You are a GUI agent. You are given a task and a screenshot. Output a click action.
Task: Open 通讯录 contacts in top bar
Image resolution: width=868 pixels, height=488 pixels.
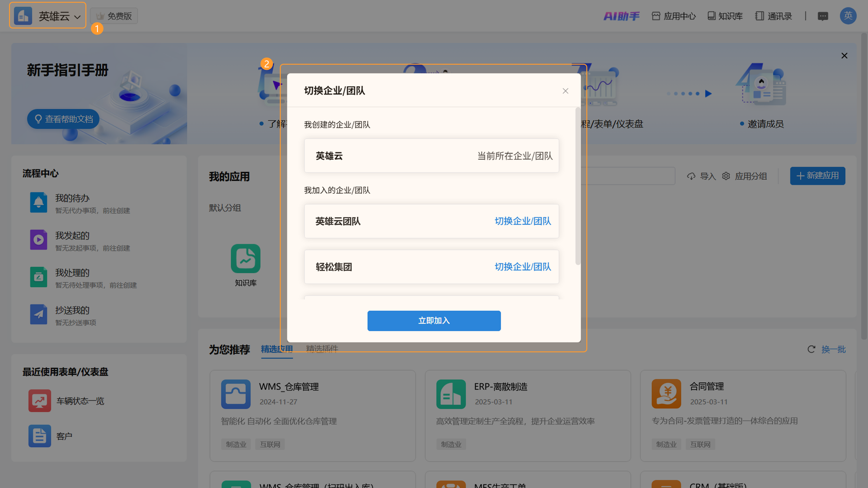(x=774, y=16)
